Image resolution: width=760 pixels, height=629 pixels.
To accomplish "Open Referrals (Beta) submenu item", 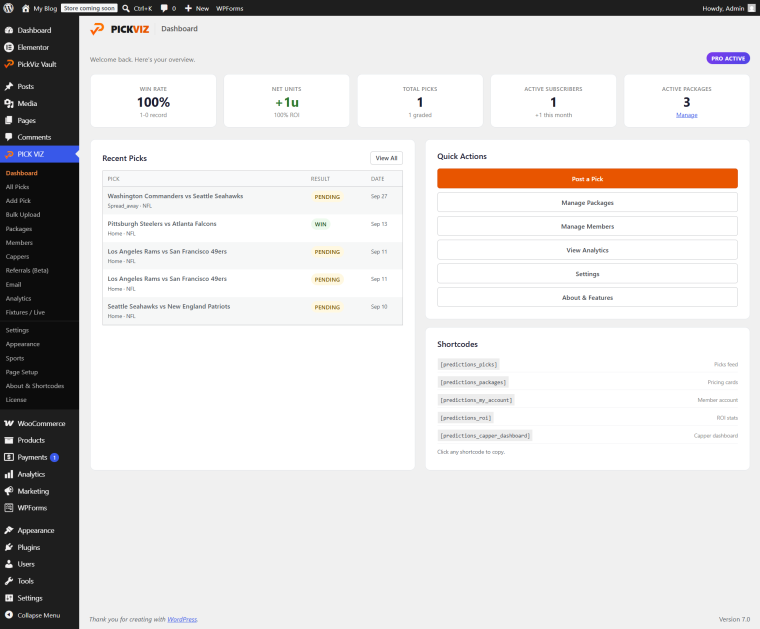I will pyautogui.click(x=27, y=270).
